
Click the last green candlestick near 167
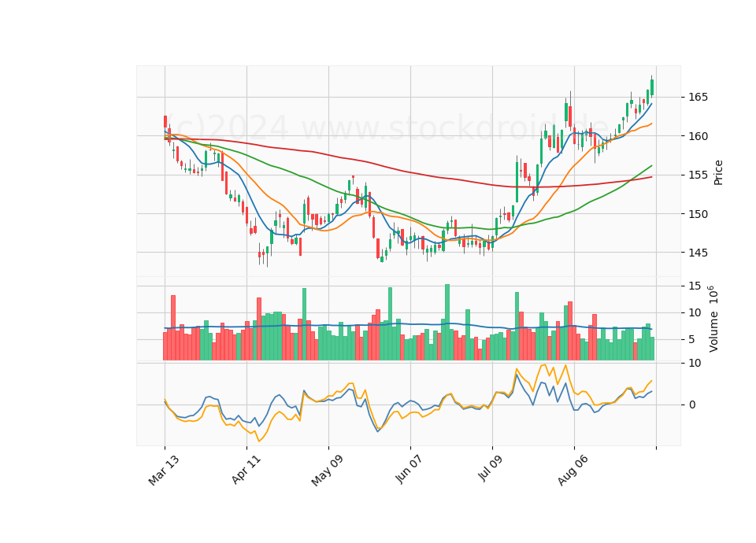652,87
